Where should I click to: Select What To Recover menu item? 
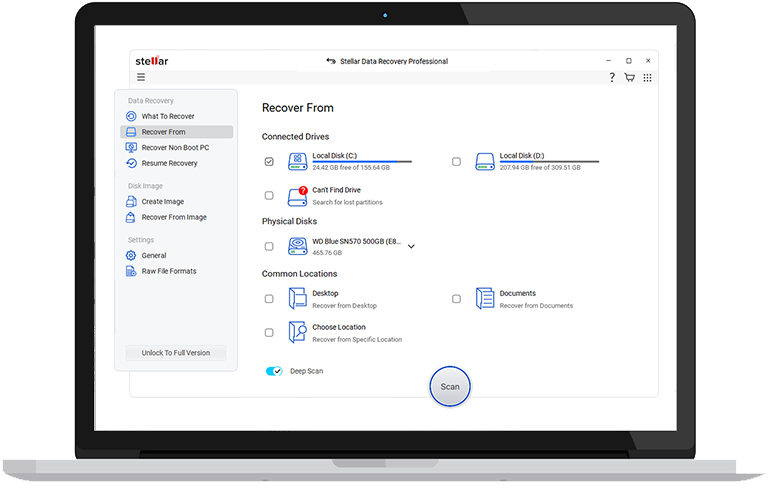coord(176,116)
